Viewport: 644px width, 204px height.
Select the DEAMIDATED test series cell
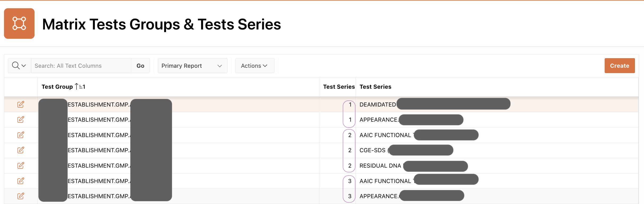coord(378,105)
